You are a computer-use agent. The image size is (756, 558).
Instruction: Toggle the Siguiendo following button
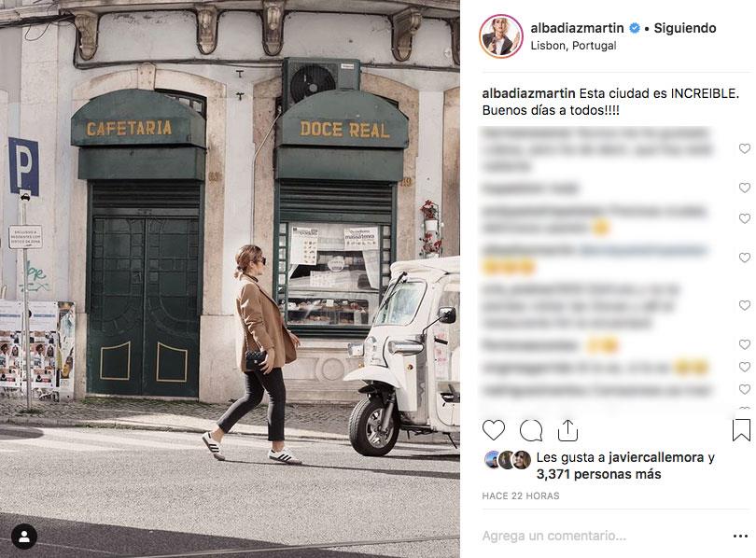click(685, 28)
